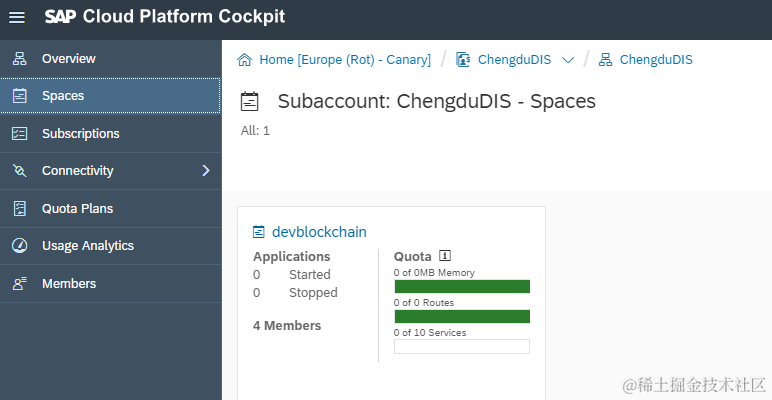This screenshot has width=772, height=400.
Task: Go to Subscriptions in sidebar
Action: 110,133
